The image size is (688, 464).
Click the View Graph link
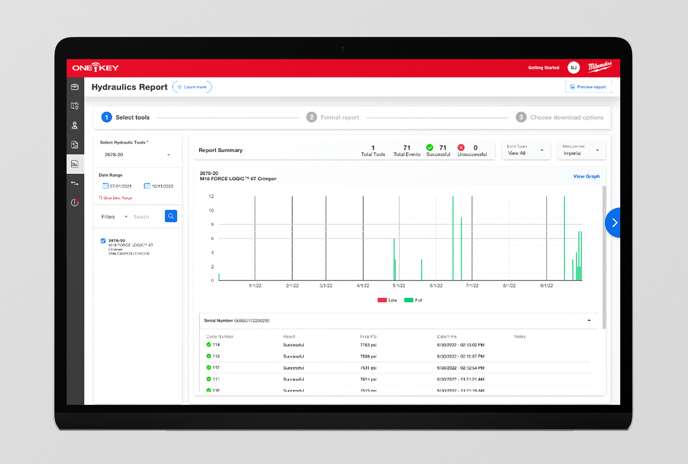[x=586, y=176]
